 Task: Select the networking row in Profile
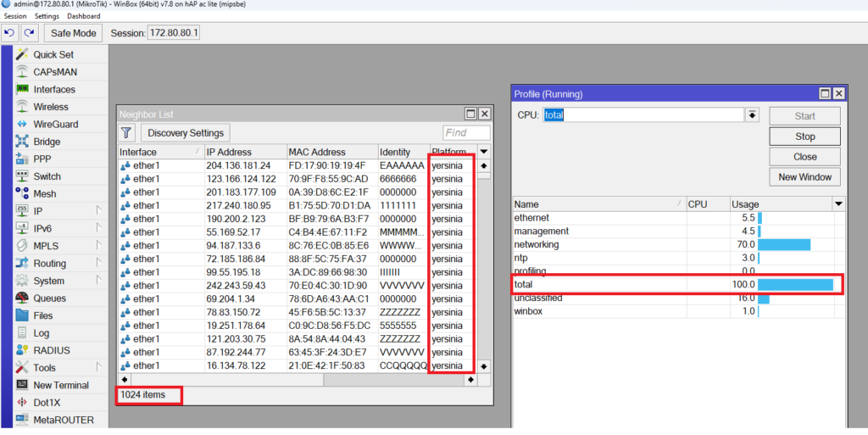tap(679, 244)
